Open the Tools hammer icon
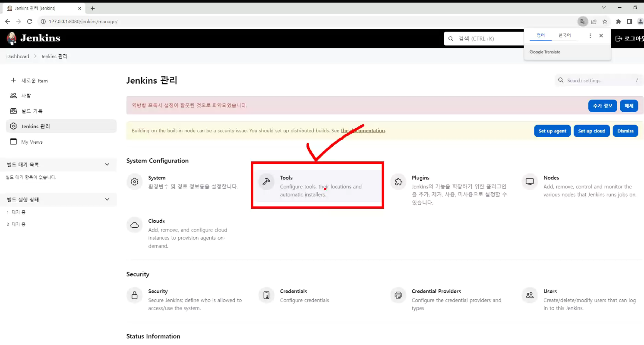This screenshot has height=345, width=644. click(x=266, y=182)
